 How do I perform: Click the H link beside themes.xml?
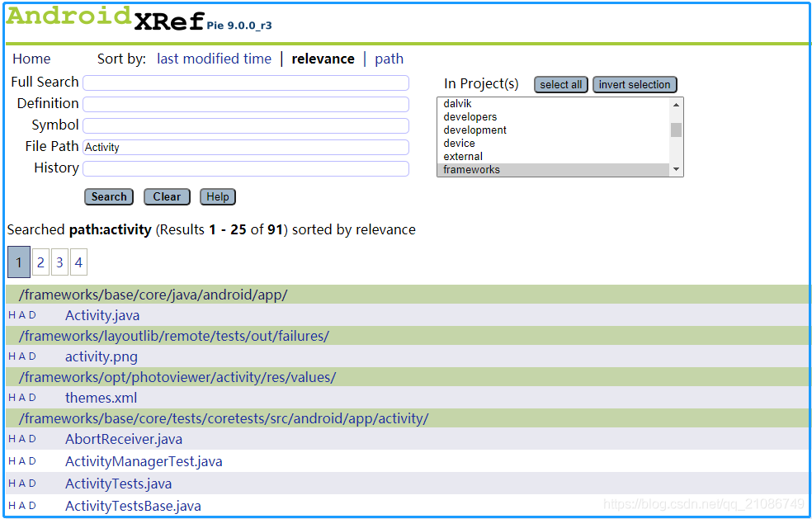[x=12, y=398]
